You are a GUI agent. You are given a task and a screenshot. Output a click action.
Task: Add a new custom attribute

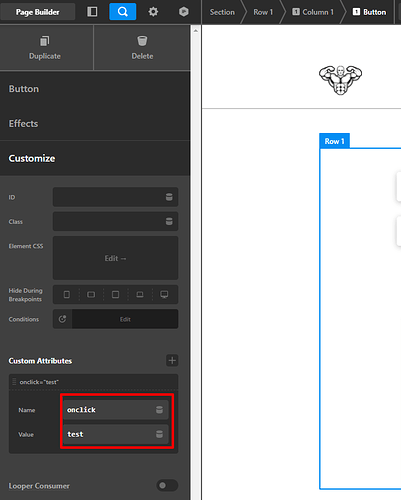(172, 360)
